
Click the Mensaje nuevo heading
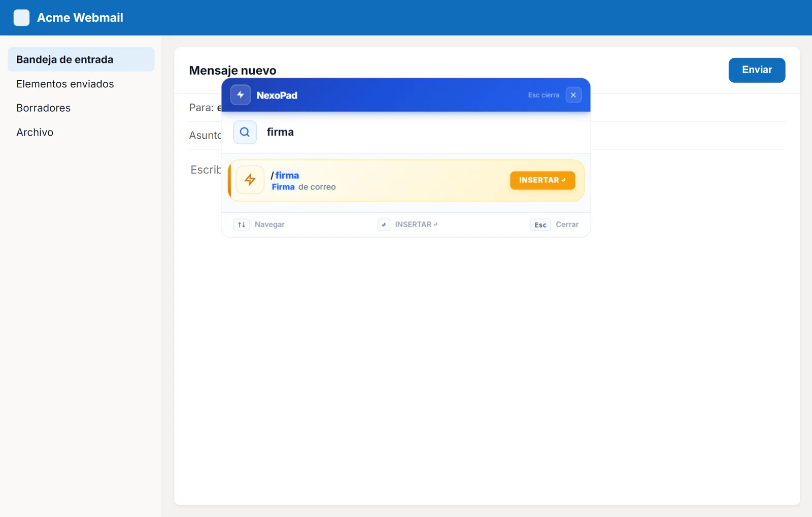(232, 71)
